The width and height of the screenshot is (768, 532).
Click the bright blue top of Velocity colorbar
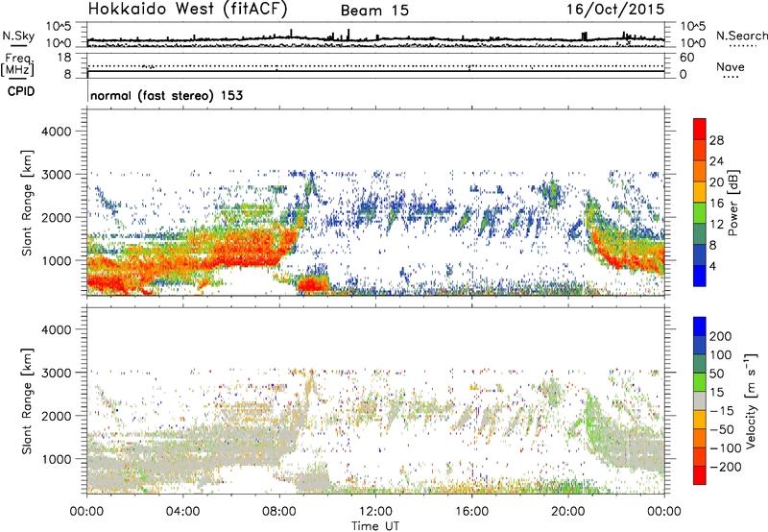(700, 326)
